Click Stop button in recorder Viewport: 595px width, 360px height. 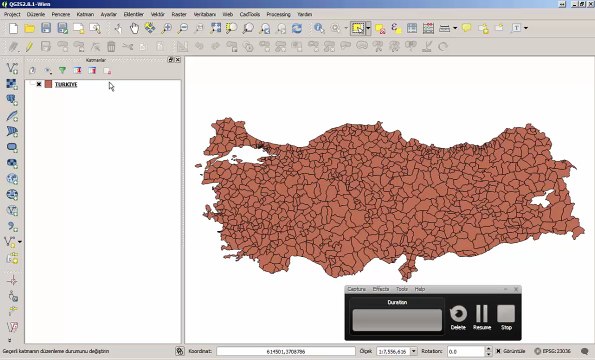coord(506,318)
